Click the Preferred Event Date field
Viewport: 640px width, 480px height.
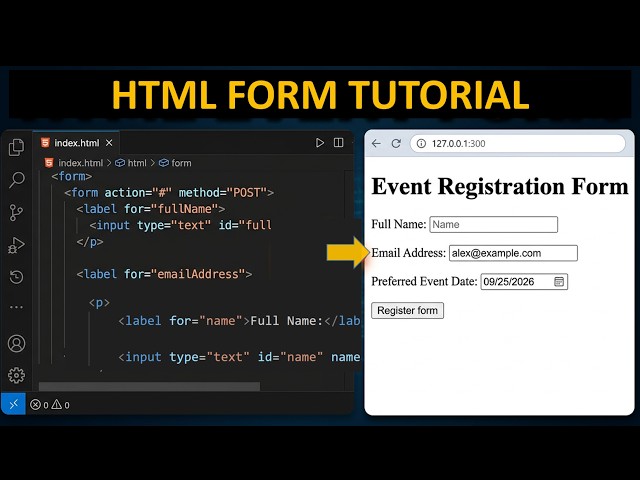[524, 281]
